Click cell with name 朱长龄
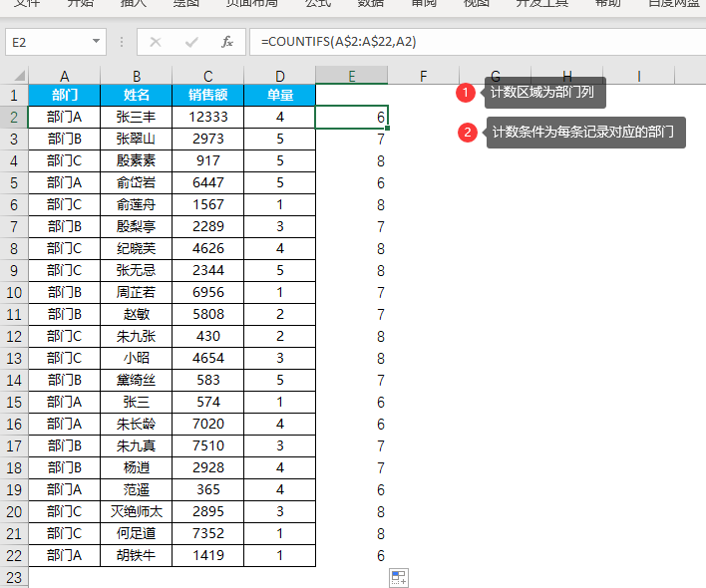Screen dimensions: 706x588 pos(136,424)
